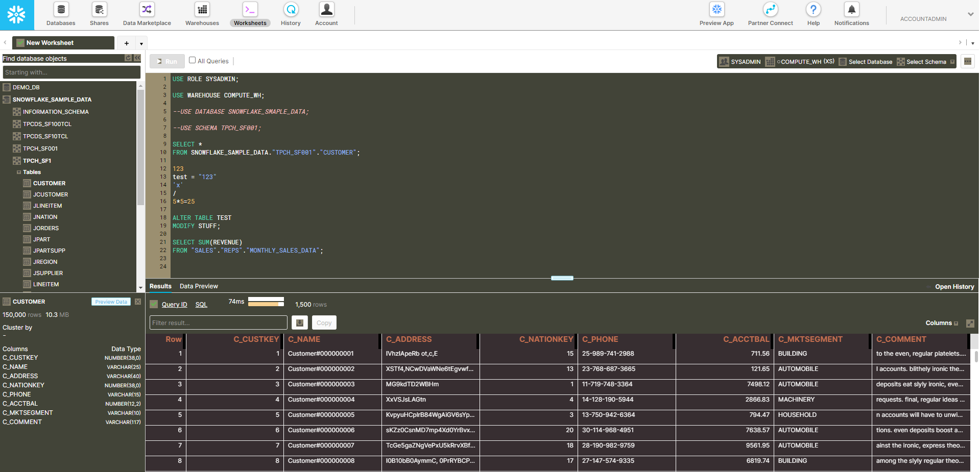The width and height of the screenshot is (980, 472).
Task: Open the ACCOUNTADMIN user dropdown
Action: click(970, 15)
